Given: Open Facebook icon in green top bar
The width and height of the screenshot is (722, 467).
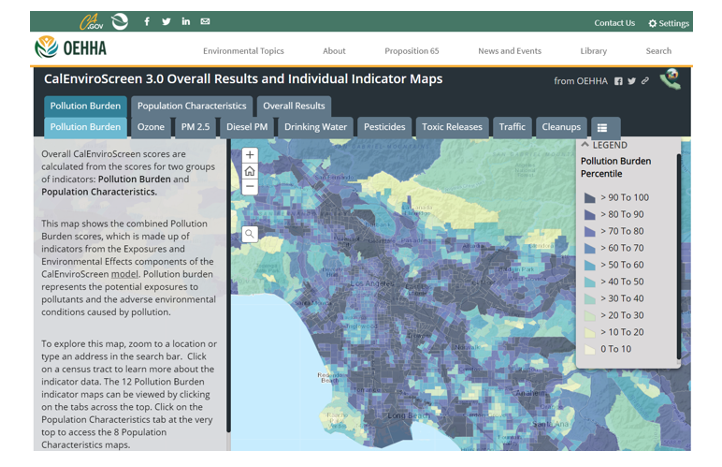Looking at the screenshot, I should 147,22.
